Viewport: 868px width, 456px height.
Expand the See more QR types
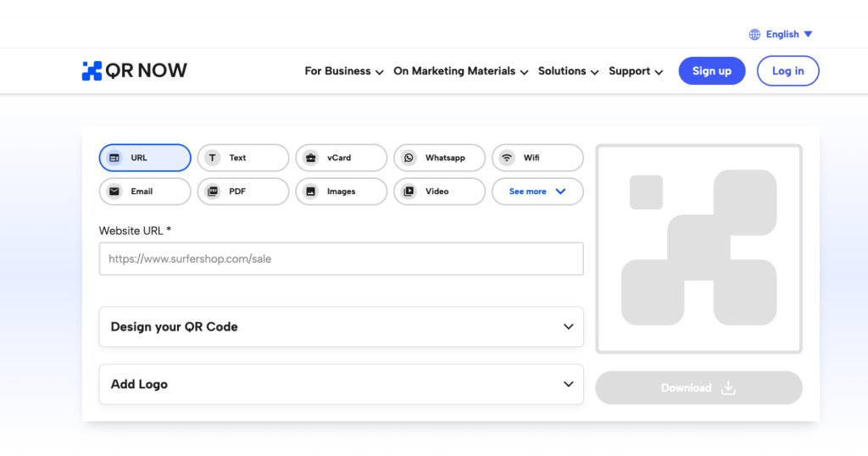537,192
